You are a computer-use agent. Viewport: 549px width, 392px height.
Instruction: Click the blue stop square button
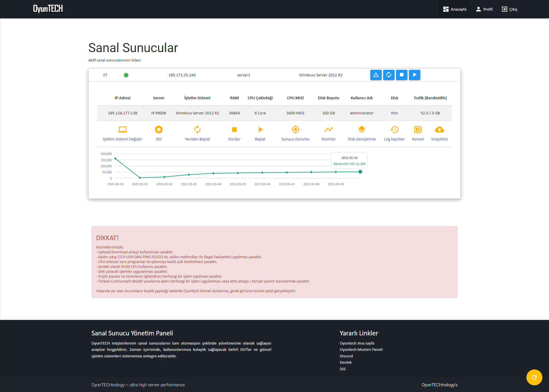pos(401,75)
